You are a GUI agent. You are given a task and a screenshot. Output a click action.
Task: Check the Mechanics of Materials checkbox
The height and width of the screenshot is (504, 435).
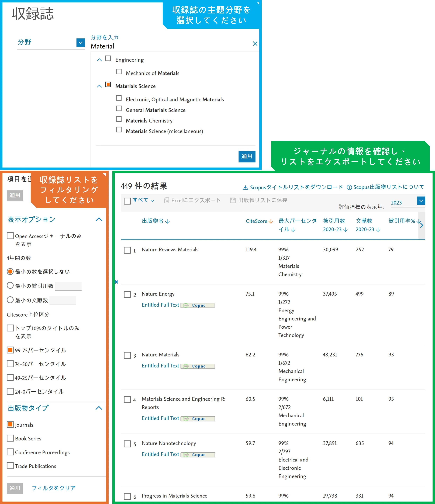pos(119,72)
